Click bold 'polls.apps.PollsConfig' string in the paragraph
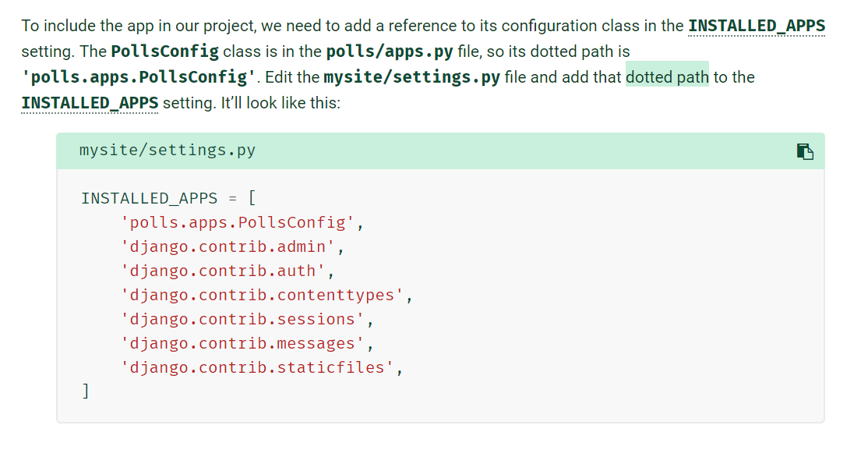The width and height of the screenshot is (868, 450). tap(139, 77)
